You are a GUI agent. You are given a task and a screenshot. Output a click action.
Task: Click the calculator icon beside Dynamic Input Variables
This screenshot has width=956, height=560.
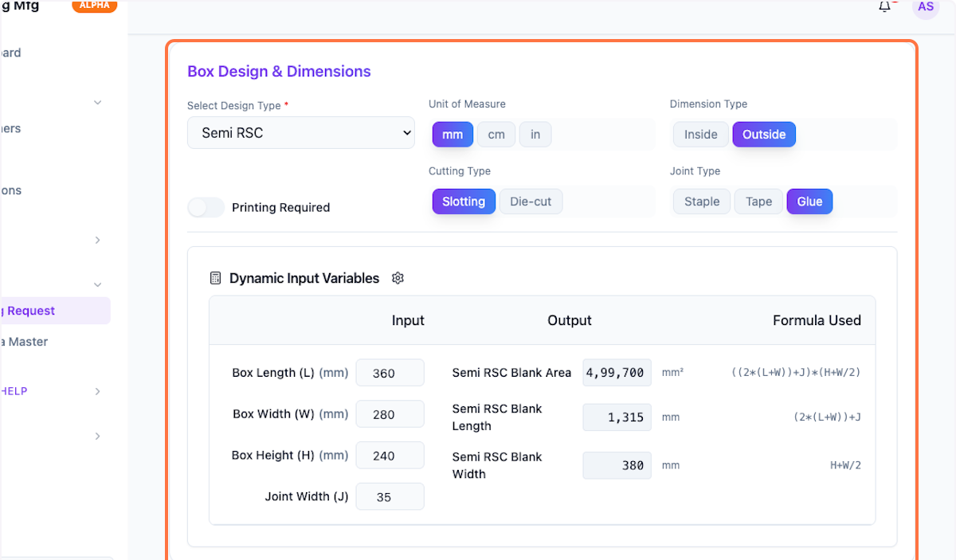(x=215, y=278)
